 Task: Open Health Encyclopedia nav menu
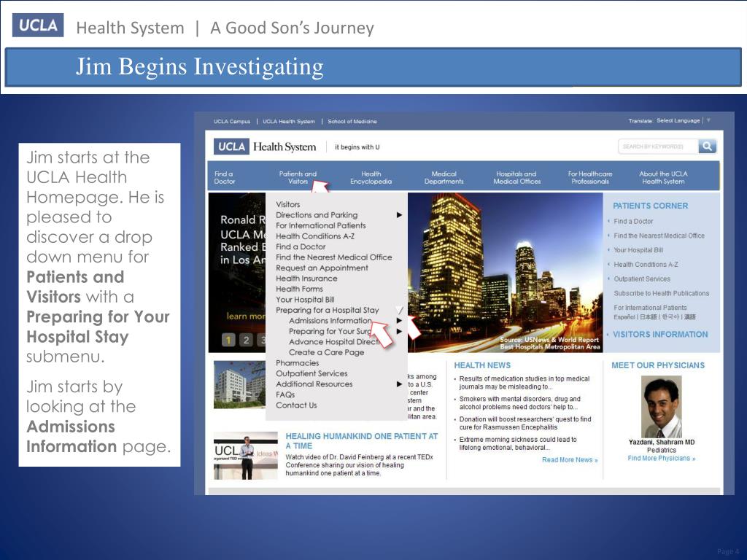click(371, 178)
